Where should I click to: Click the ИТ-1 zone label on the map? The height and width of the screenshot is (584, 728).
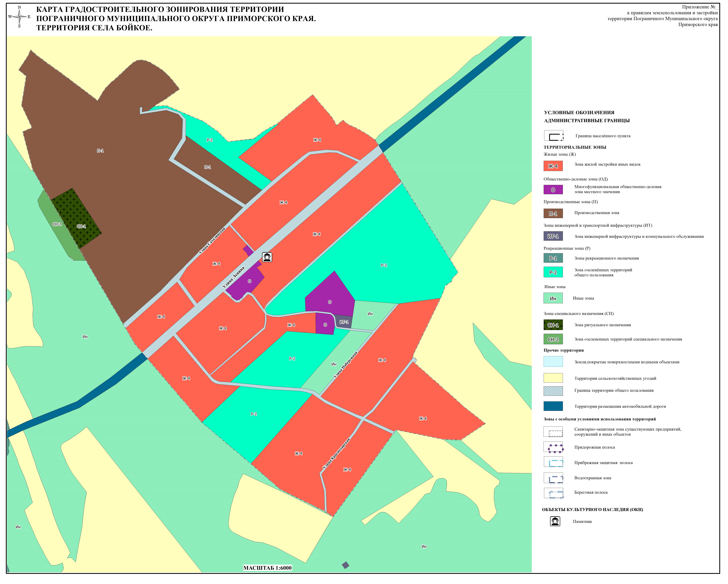[x=344, y=322]
